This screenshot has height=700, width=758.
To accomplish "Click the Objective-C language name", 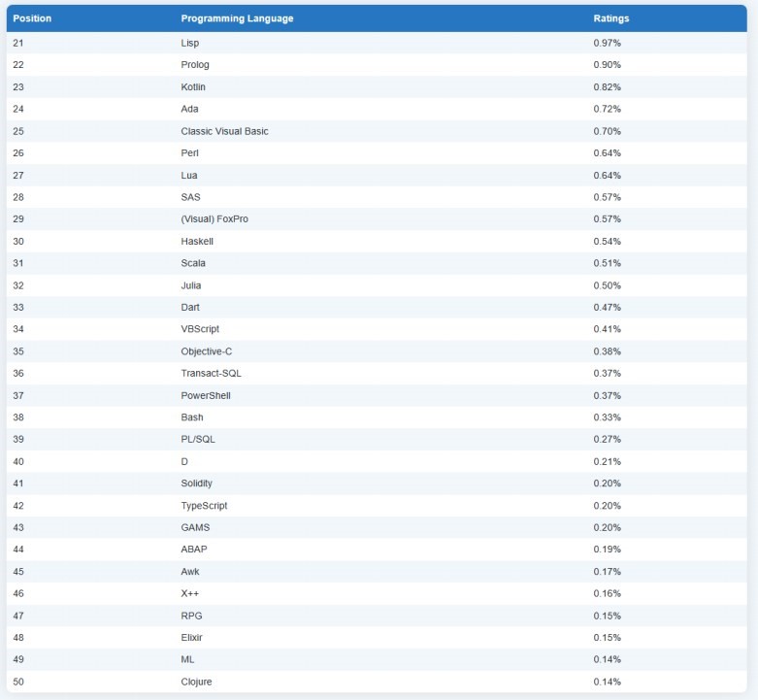I will (x=207, y=351).
